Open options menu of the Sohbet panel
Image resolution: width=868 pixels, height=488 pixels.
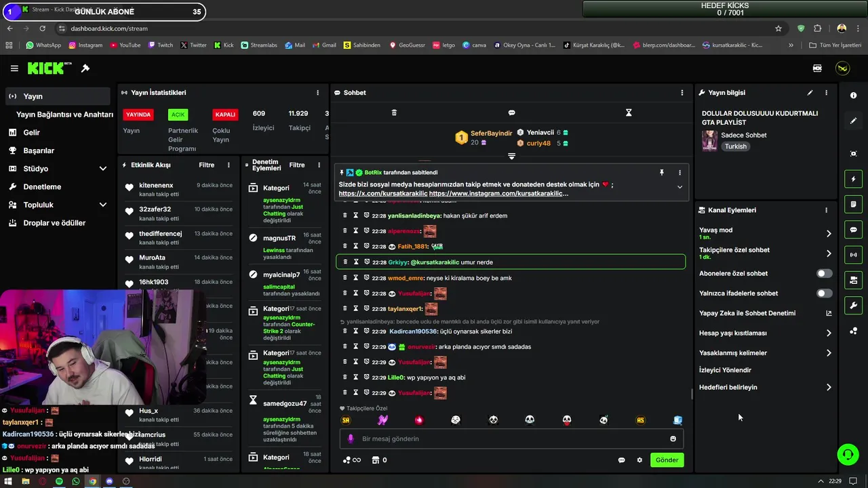pyautogui.click(x=682, y=93)
